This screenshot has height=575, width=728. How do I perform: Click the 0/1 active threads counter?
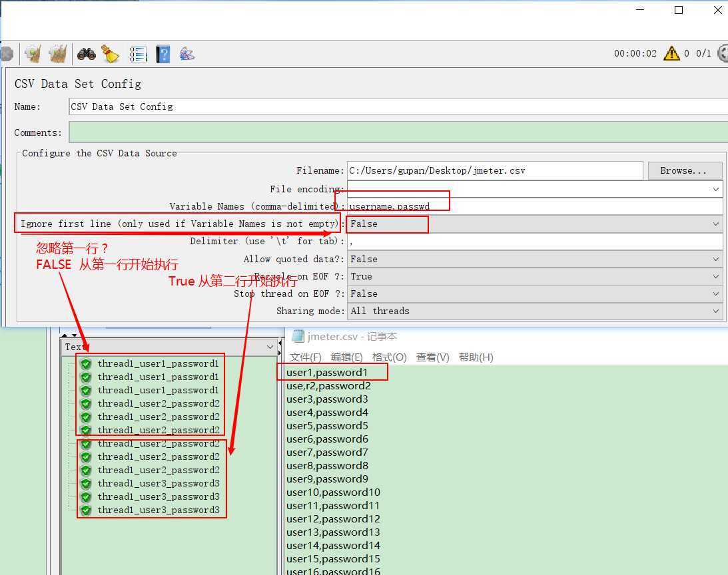[x=703, y=53]
